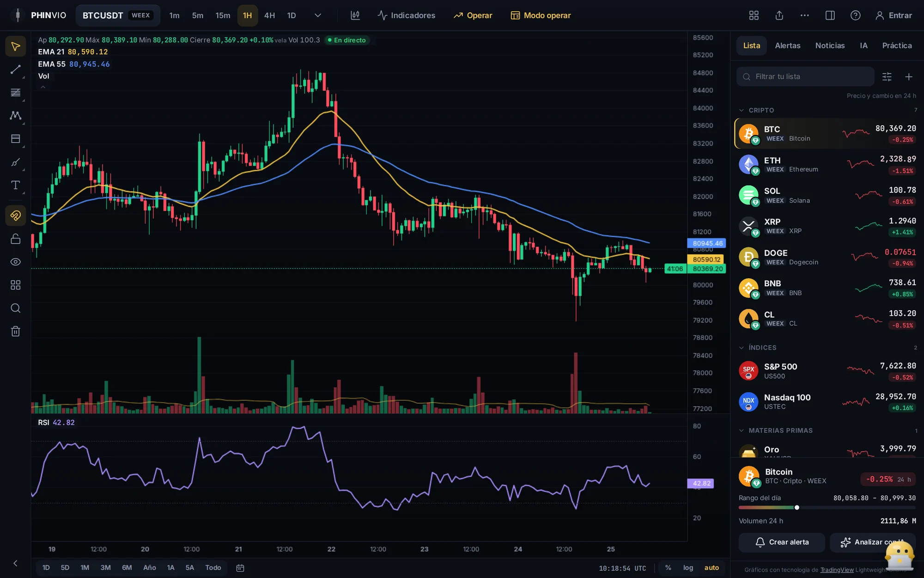Toggle lock on all drawings

pyautogui.click(x=15, y=239)
